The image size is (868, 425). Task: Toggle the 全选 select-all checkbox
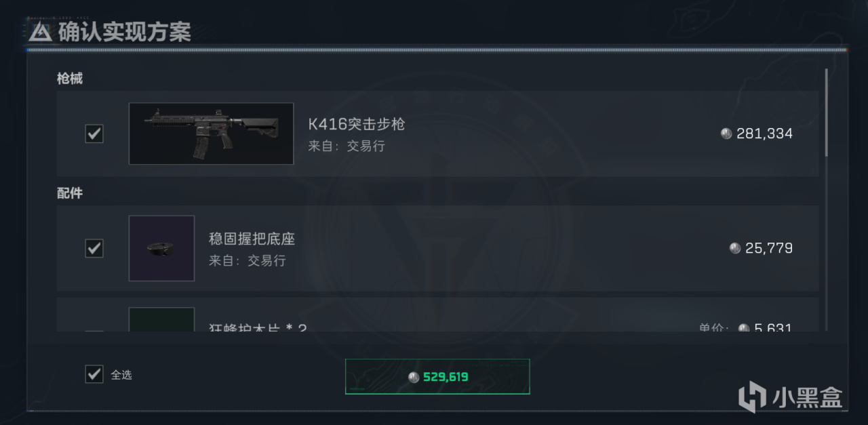[94, 374]
